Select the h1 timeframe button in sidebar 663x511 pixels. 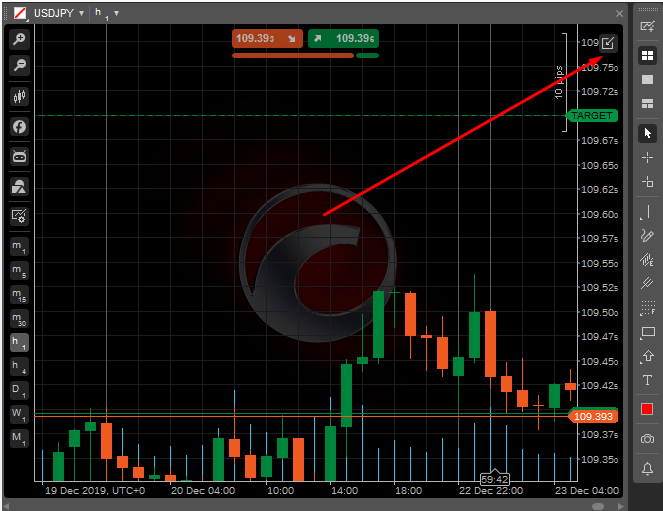tap(19, 342)
